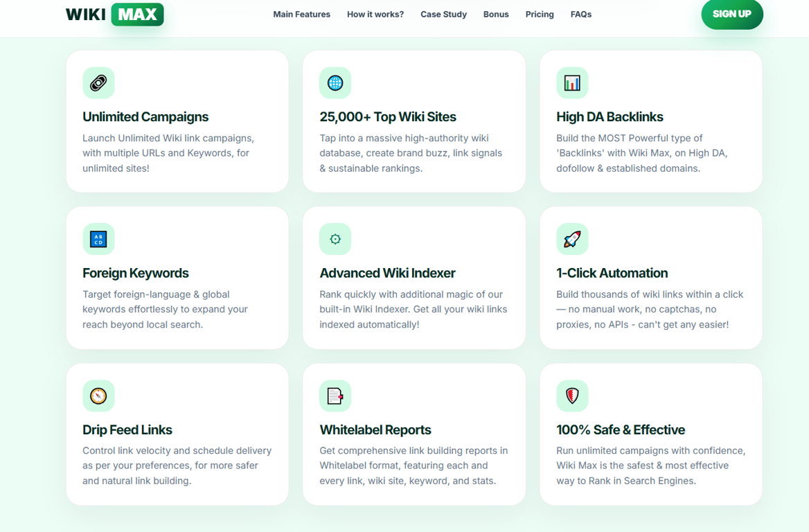
Task: Click the 'Control link velocity and schedule delivery' text
Action: [177, 465]
